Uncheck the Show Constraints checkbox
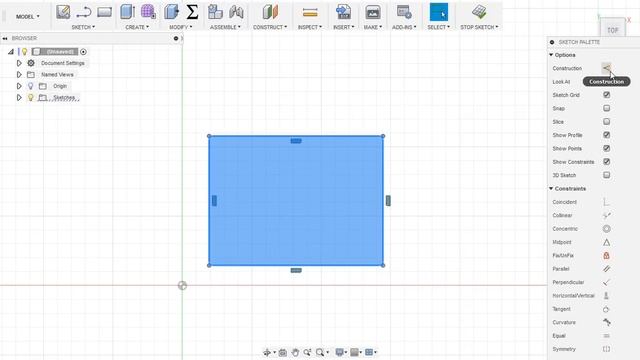The image size is (640, 360). coord(607,162)
